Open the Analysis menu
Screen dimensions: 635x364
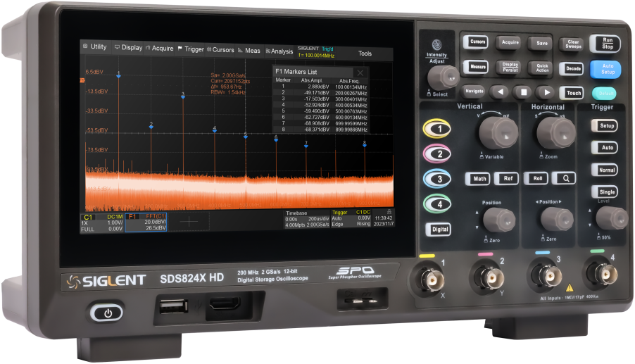(279, 51)
